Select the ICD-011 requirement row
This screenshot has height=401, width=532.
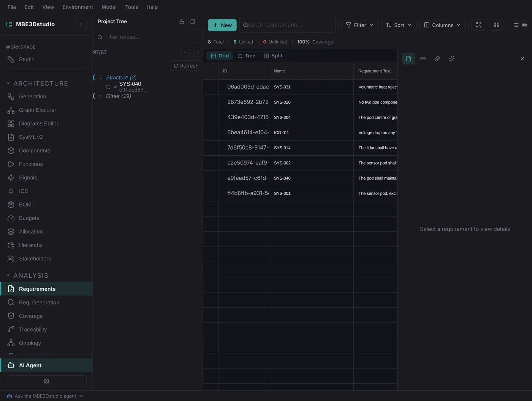coord(300,133)
